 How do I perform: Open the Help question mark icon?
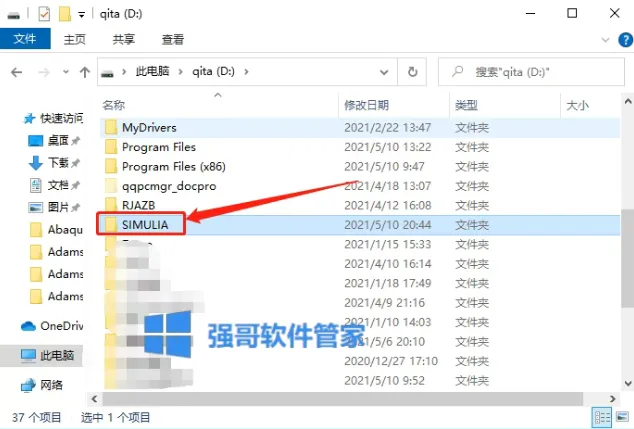point(626,40)
